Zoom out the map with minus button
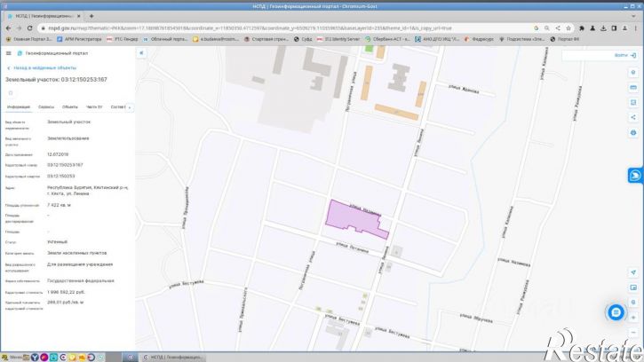Image resolution: width=644 pixels, height=362 pixels. 633,333
